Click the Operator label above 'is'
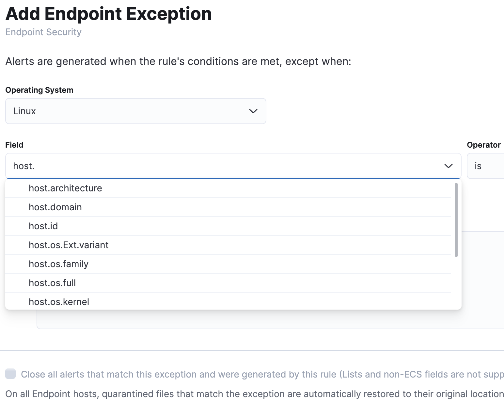504x420 pixels. click(x=484, y=145)
